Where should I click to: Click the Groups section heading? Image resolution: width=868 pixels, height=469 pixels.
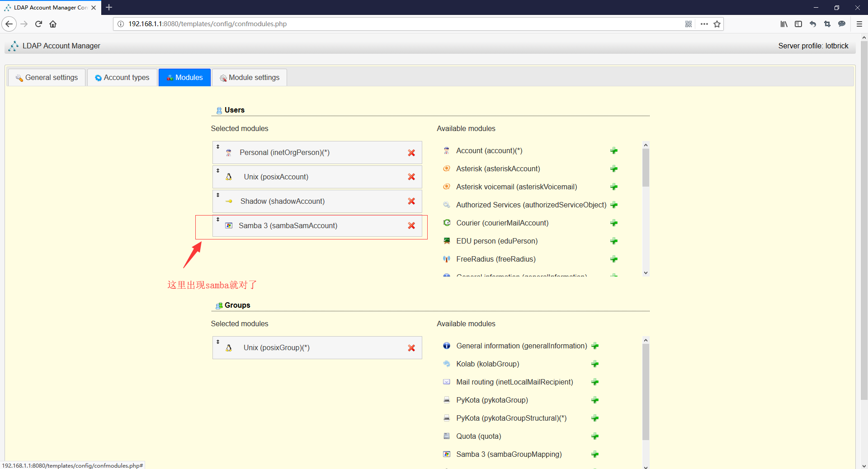coord(237,305)
